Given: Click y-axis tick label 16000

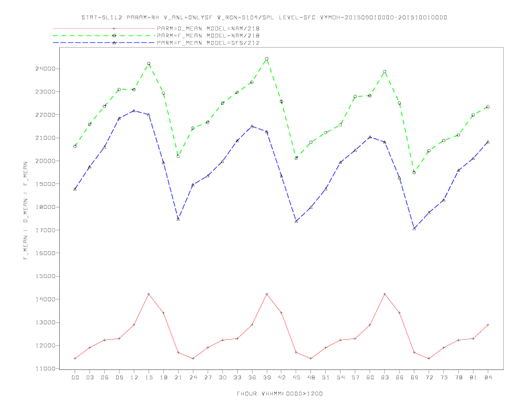Looking at the screenshot, I should pos(45,253).
